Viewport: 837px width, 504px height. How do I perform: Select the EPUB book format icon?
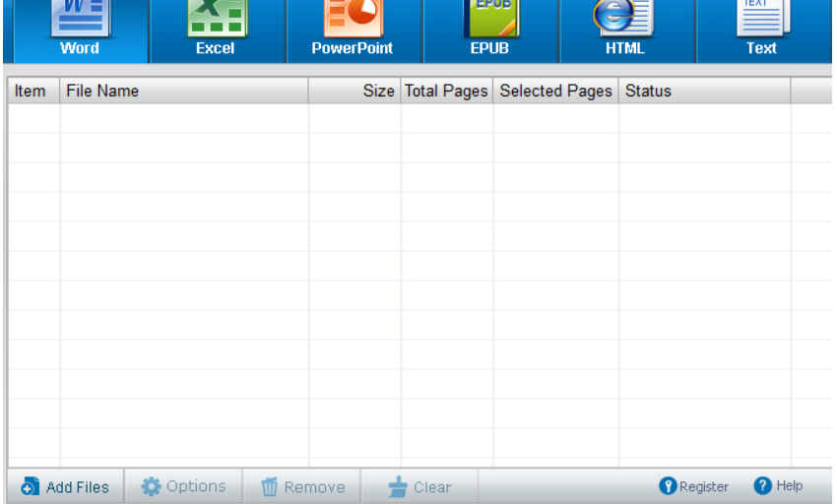489,30
